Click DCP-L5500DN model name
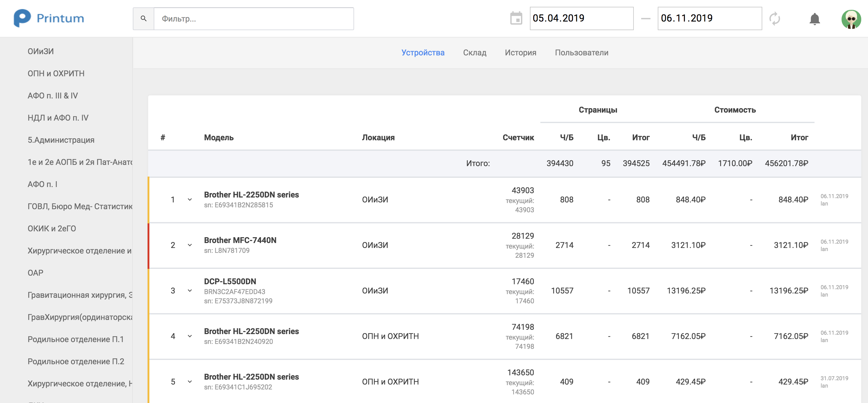Image resolution: width=868 pixels, height=403 pixels. 230,281
